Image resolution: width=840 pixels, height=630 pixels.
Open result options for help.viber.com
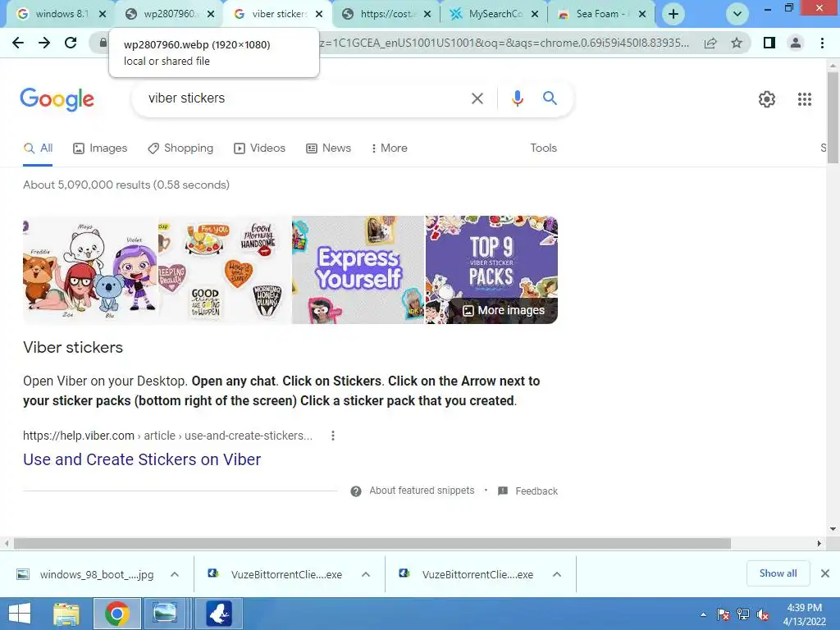pos(333,436)
